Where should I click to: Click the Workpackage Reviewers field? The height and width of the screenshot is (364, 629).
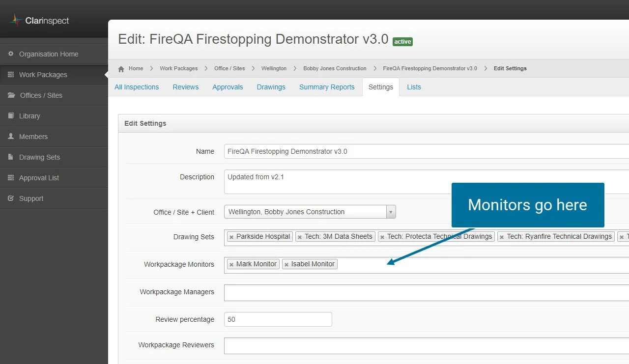pos(427,346)
